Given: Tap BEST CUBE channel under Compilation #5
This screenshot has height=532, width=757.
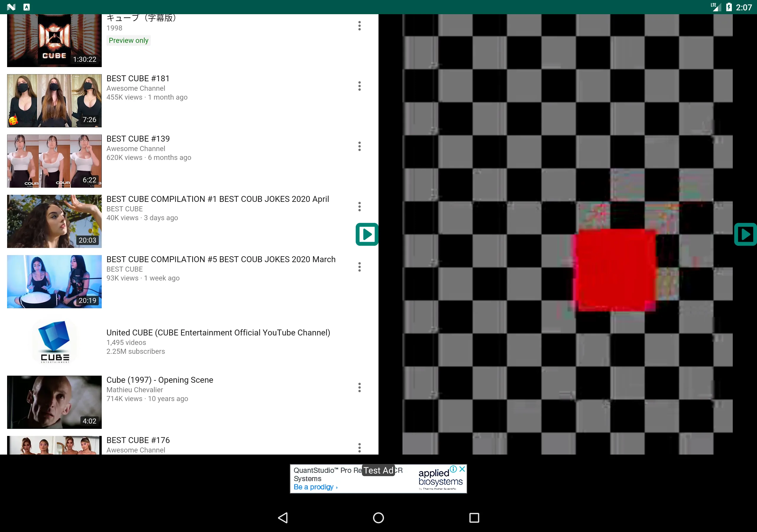Looking at the screenshot, I should pos(124,269).
